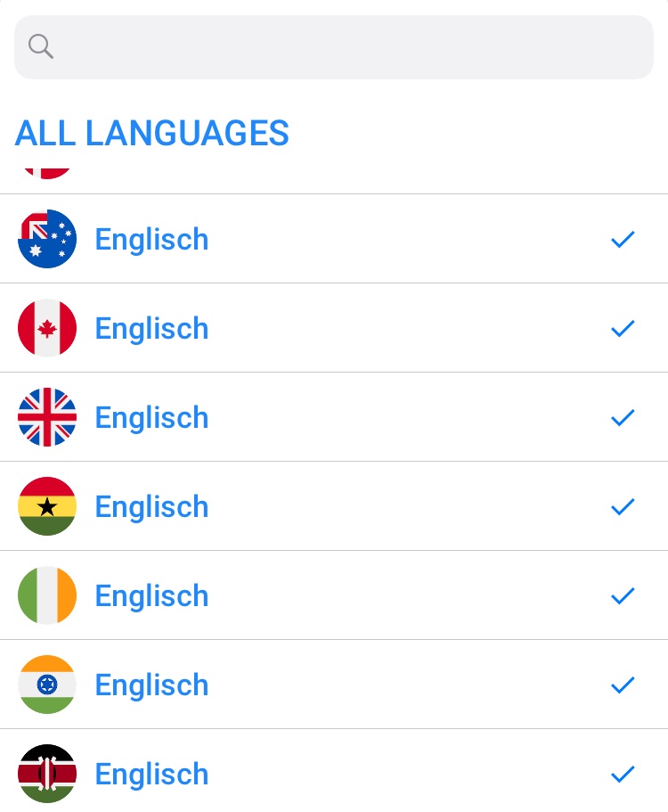Choose Englisch label beside Canadian flag
668x812 pixels.
(x=151, y=328)
